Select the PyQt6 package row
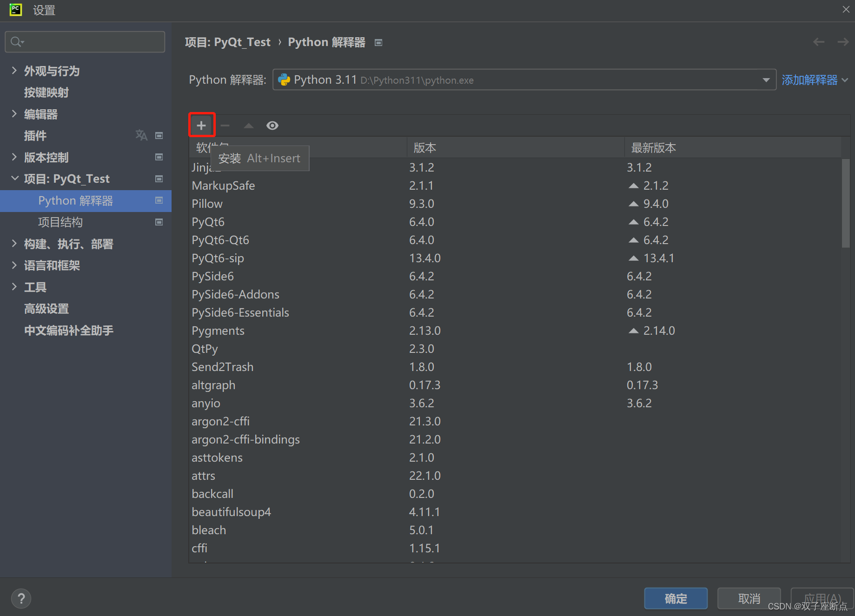This screenshot has height=616, width=855. [x=515, y=222]
